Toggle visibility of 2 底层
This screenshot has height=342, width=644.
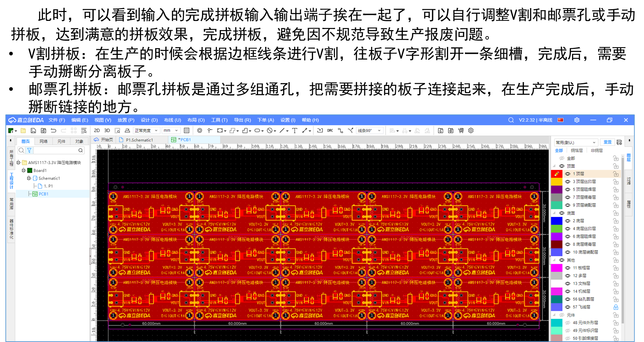coord(568,221)
